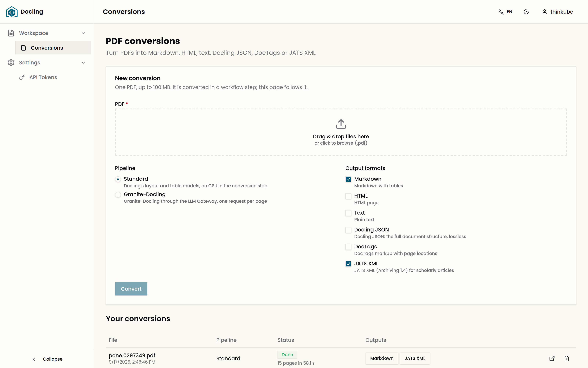Collapse the Workspace section chevron
This screenshot has width=588, height=368.
pos(83,33)
